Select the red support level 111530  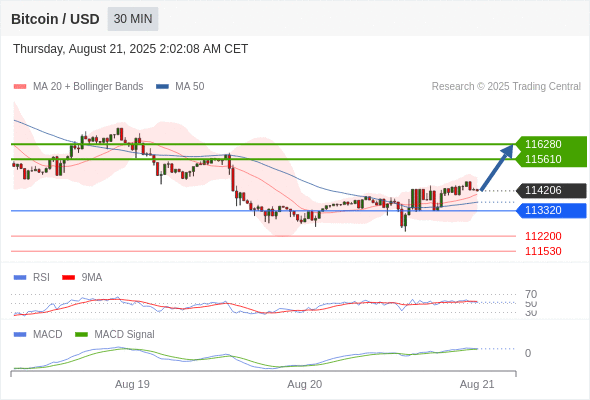pos(543,251)
